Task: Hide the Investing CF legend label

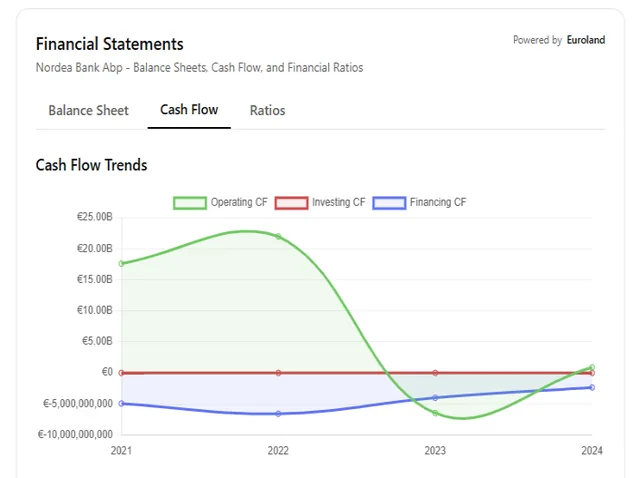Action: point(338,202)
